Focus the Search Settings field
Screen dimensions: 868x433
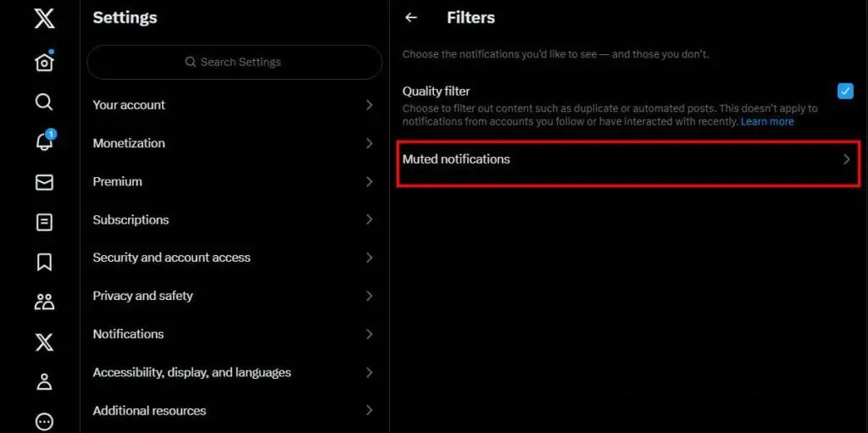coord(235,62)
